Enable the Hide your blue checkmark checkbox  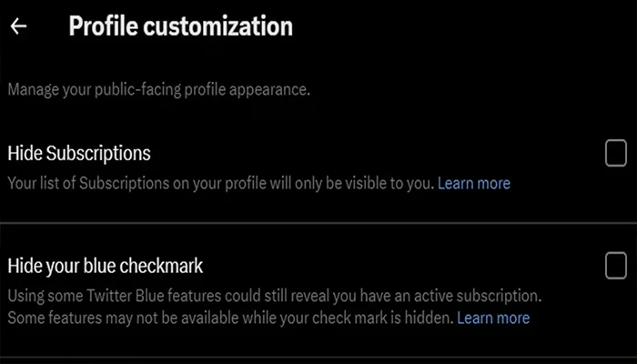[x=616, y=266]
